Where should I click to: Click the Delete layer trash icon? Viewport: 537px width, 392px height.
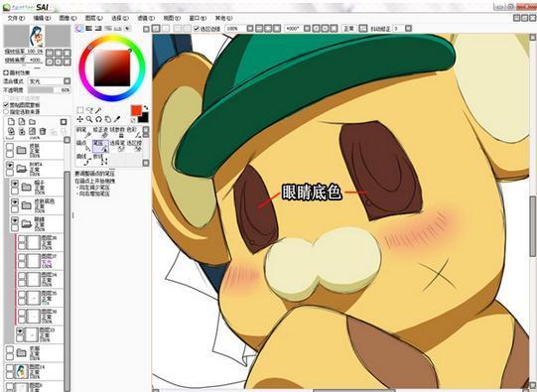point(43,131)
